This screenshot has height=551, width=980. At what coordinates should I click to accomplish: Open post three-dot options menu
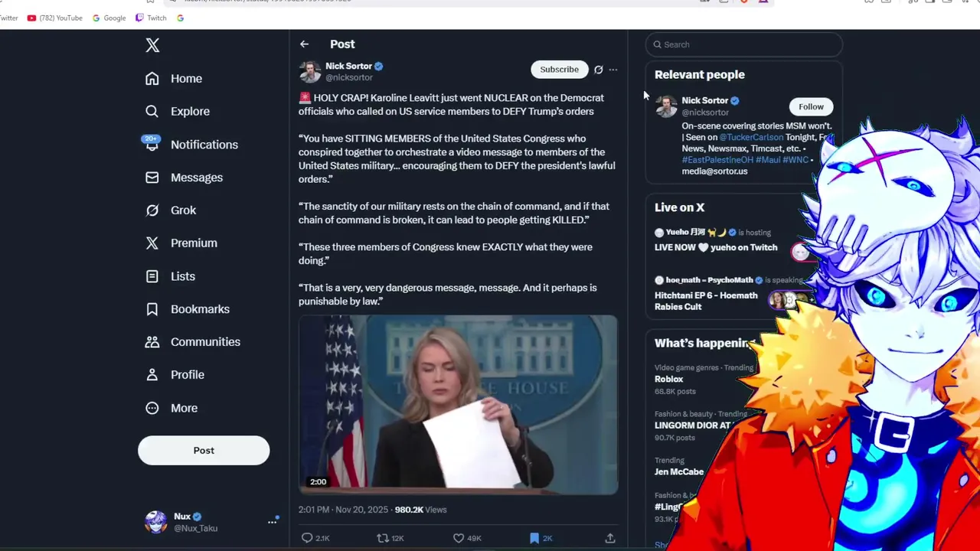pos(612,70)
